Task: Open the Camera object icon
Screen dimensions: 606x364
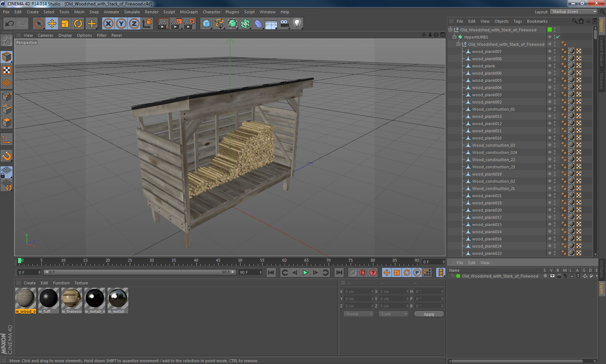Action: pyautogui.click(x=284, y=24)
